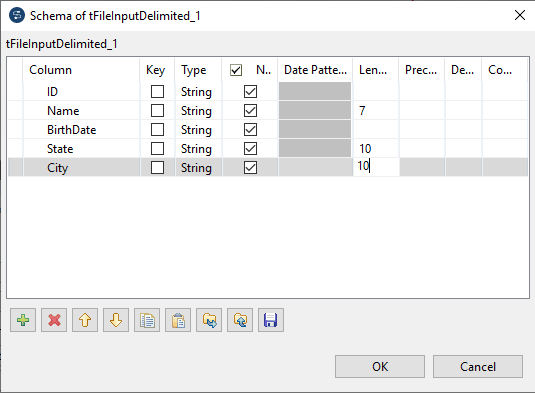535x394 pixels.
Task: Click Precision cell for Name row
Action: pos(422,111)
